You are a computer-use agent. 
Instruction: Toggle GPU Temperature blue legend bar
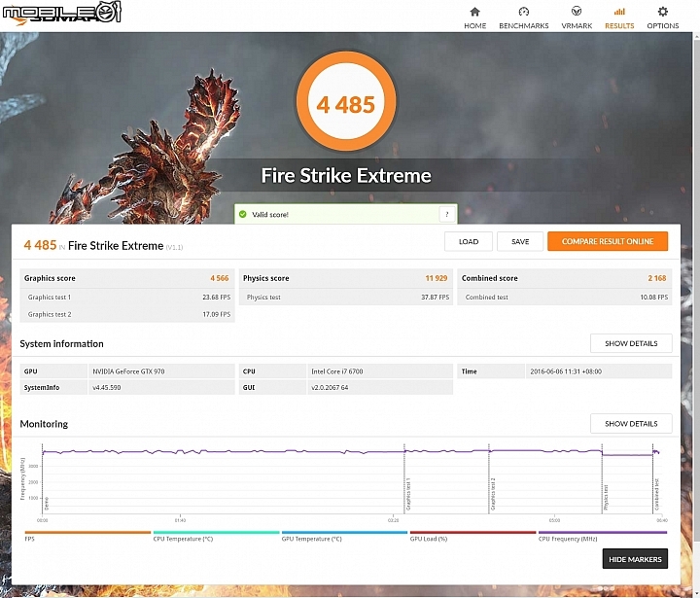point(344,532)
